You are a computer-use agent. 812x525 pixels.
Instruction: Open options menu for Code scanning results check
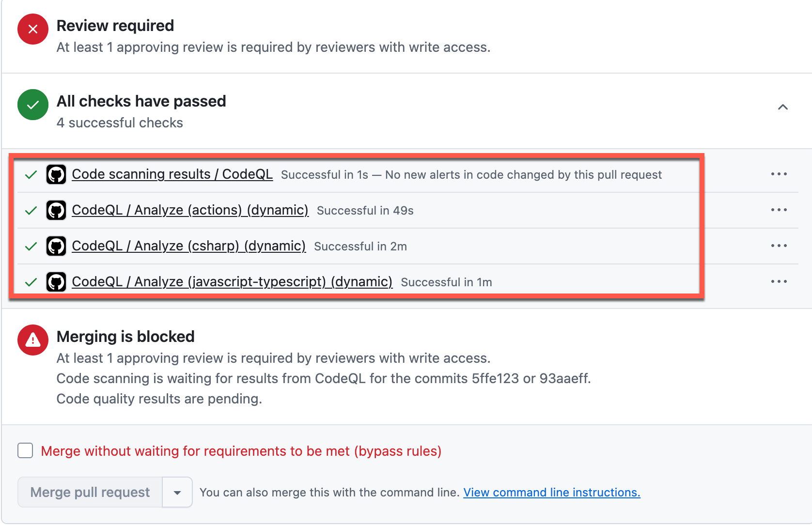pyautogui.click(x=779, y=174)
